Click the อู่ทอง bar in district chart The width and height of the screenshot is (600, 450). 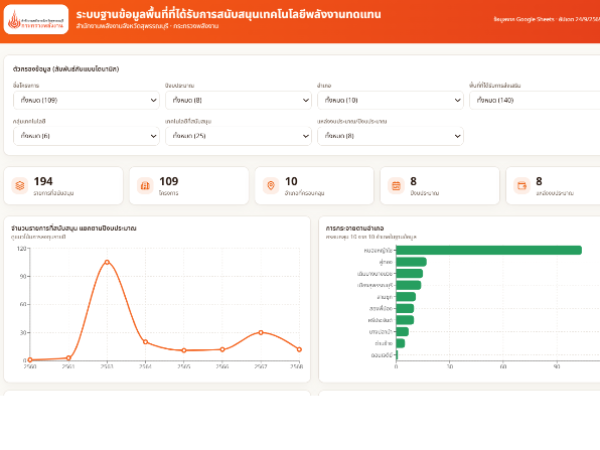pos(411,262)
